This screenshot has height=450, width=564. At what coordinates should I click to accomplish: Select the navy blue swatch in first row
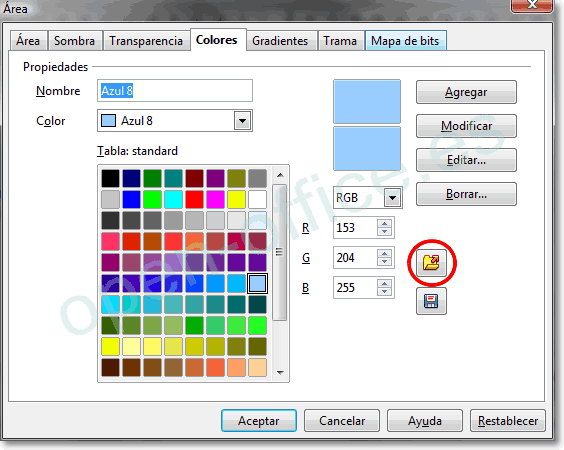131,178
